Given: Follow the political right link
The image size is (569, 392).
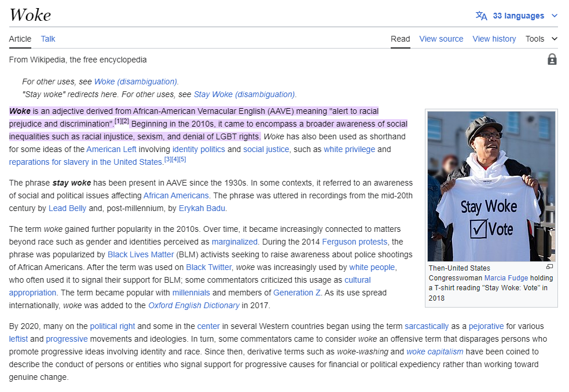Looking at the screenshot, I should pos(112,326).
